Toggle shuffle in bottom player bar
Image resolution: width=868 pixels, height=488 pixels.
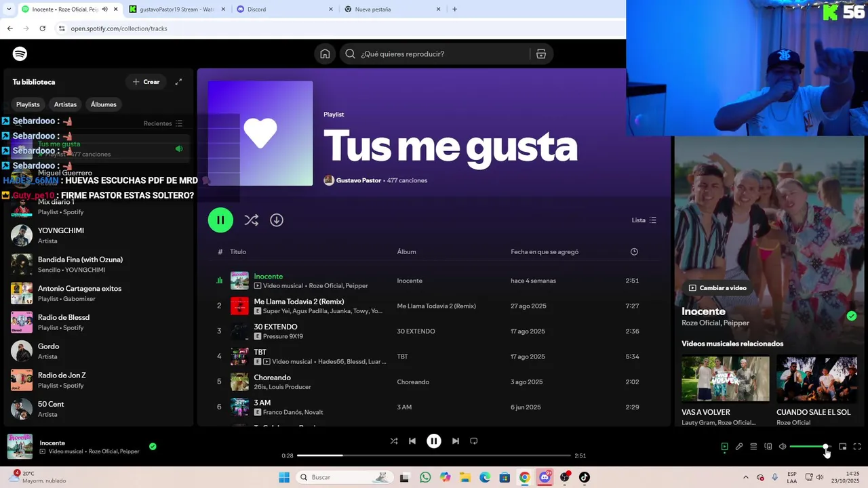(x=394, y=441)
